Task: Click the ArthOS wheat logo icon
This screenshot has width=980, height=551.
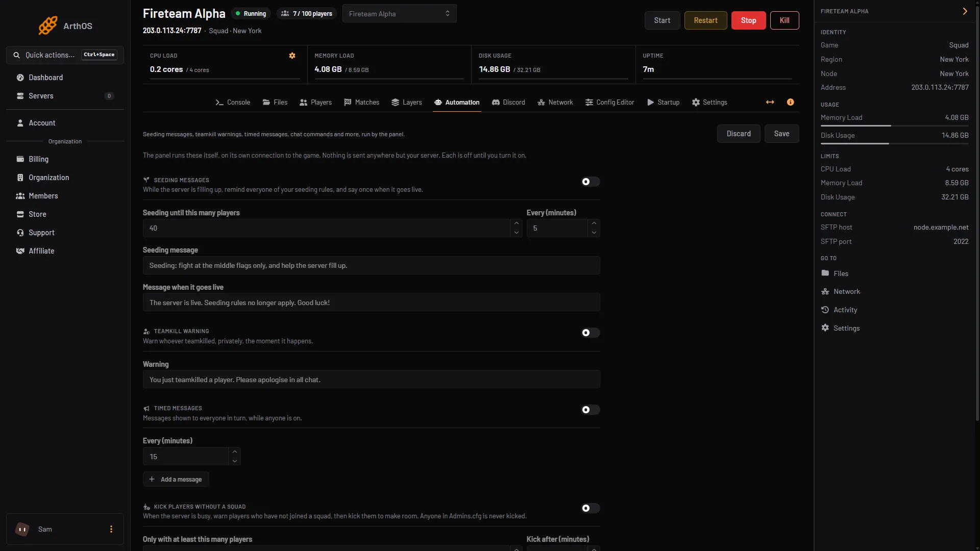Action: [x=48, y=26]
